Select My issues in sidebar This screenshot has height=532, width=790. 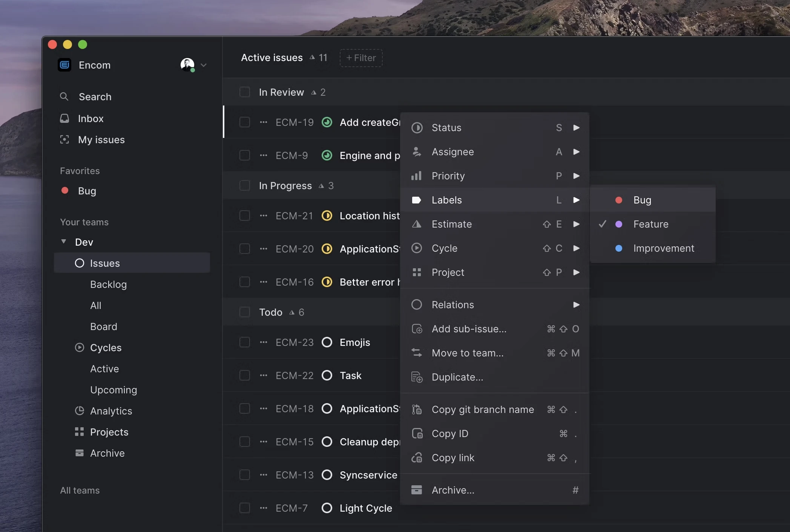pyautogui.click(x=101, y=139)
